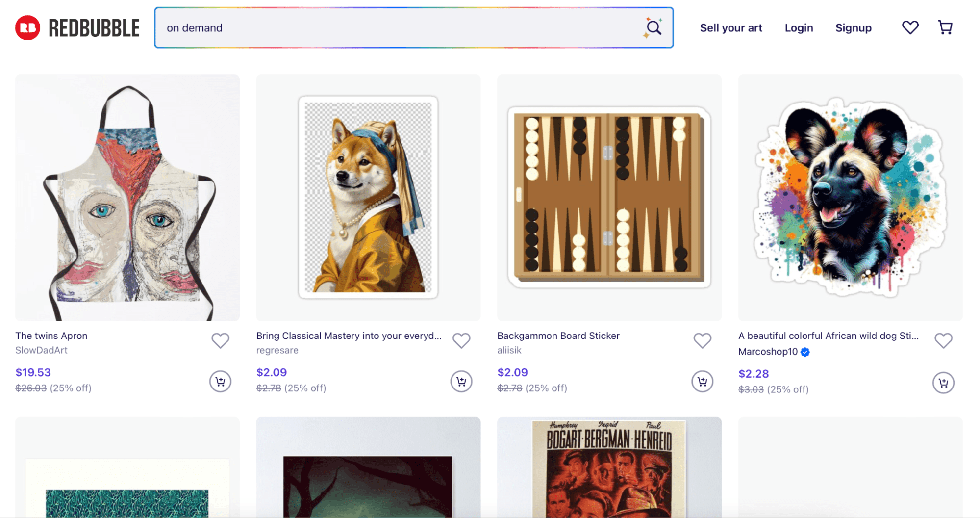Add Backgammon Board Sticker to cart

coord(702,381)
